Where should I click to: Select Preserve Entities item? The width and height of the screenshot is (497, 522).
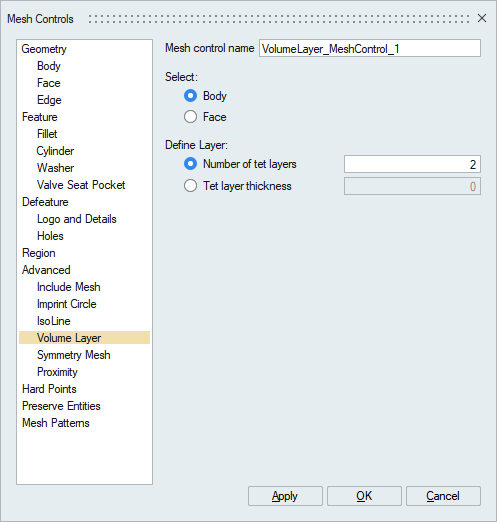pos(61,406)
